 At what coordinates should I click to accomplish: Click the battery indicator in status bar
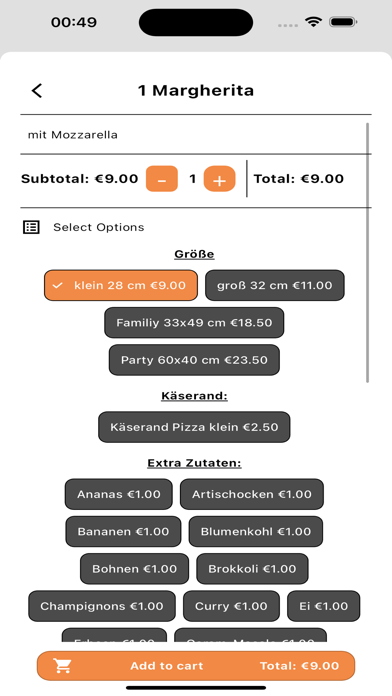coord(344,22)
